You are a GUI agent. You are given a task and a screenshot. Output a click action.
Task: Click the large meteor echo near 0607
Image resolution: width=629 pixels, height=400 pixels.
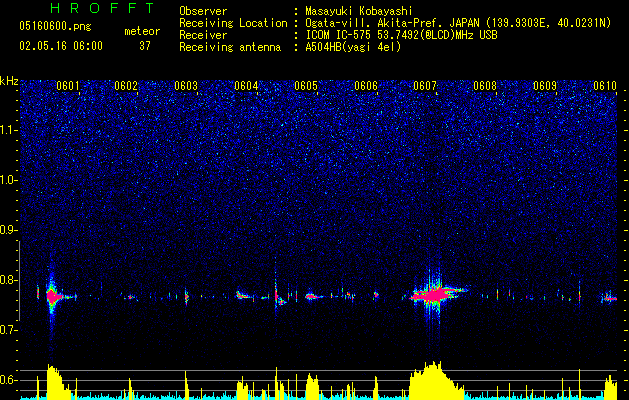[434, 295]
